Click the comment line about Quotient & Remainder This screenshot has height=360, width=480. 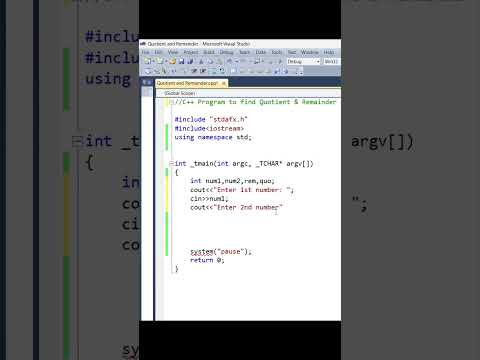255,102
